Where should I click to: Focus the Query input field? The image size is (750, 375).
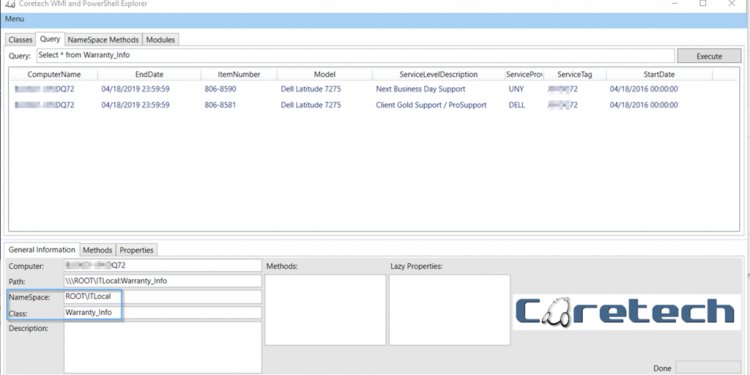tap(355, 55)
